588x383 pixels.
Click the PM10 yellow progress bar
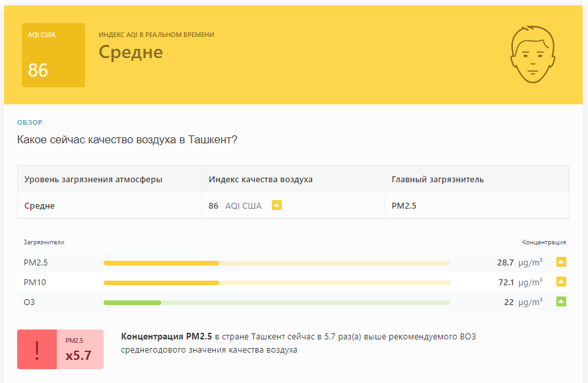[x=277, y=283]
